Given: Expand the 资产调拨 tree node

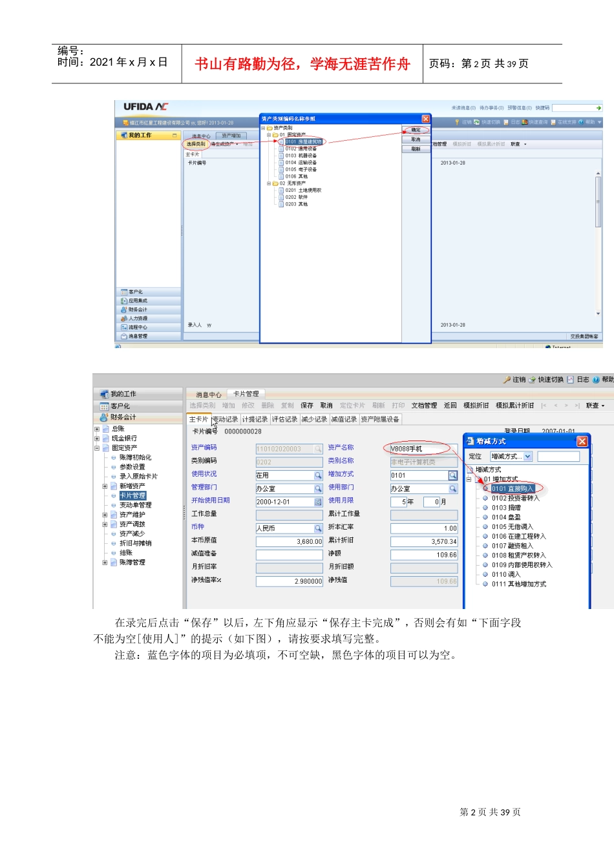Looking at the screenshot, I should tap(105, 524).
